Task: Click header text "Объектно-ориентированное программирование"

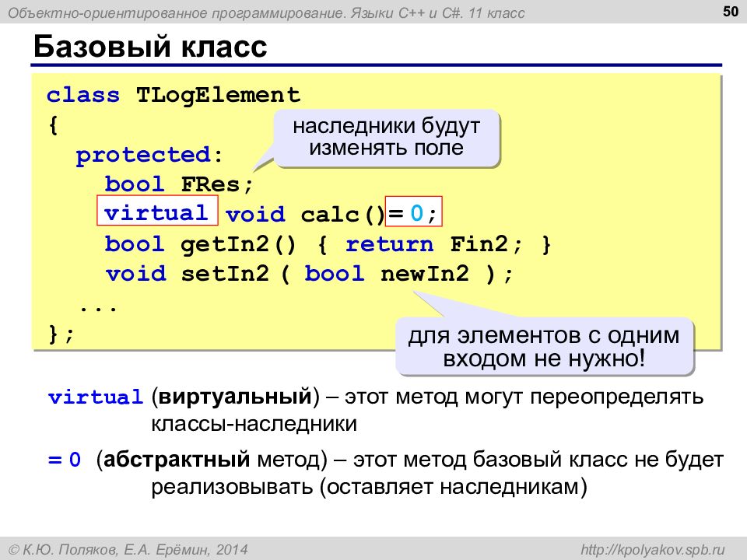Action: point(177,13)
